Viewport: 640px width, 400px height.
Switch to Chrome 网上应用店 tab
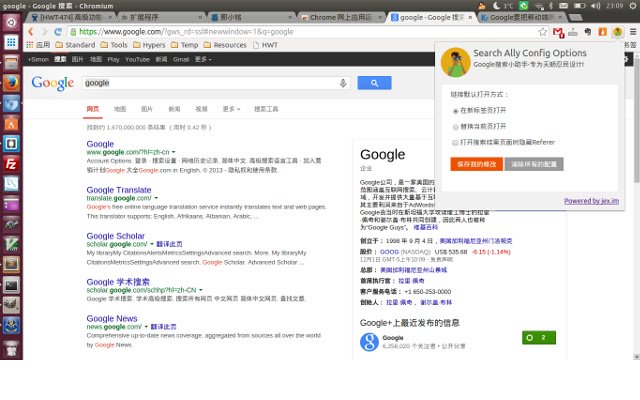tap(340, 18)
